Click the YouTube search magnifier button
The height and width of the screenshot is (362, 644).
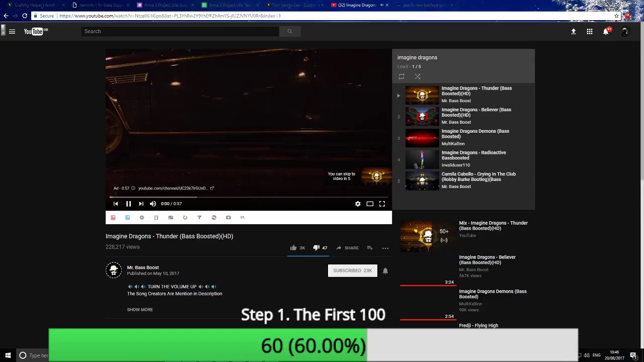[290, 31]
